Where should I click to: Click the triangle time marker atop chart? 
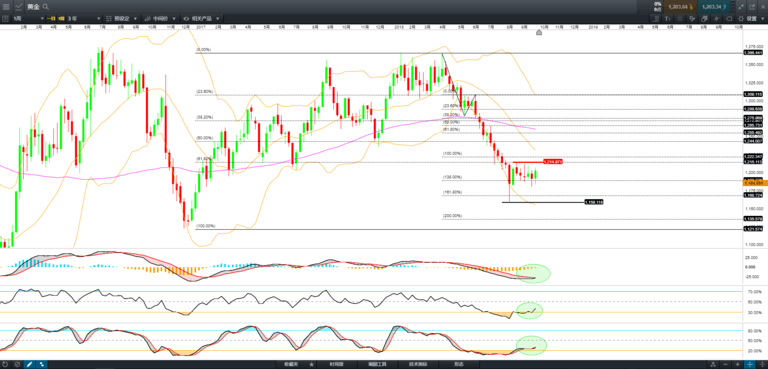point(539,32)
